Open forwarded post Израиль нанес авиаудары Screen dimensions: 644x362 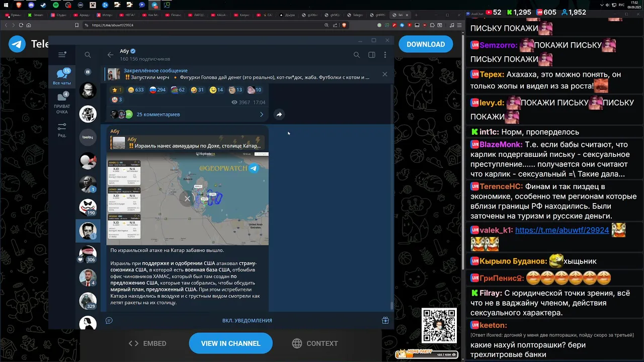point(186,143)
